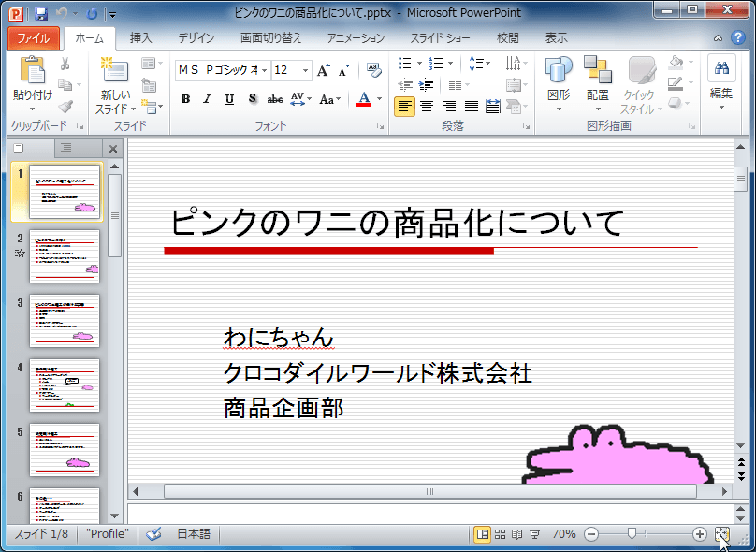Click the zoom out minus button

tap(591, 533)
